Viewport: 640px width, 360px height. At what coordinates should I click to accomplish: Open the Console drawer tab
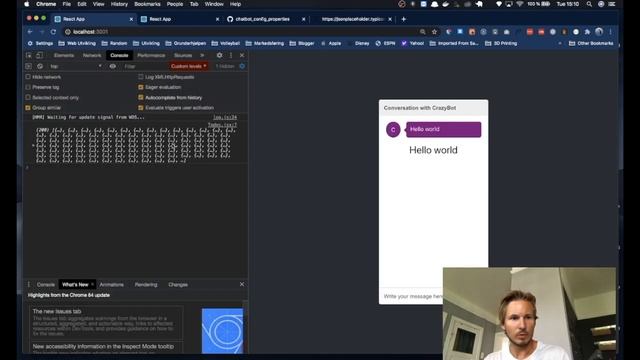(x=46, y=284)
